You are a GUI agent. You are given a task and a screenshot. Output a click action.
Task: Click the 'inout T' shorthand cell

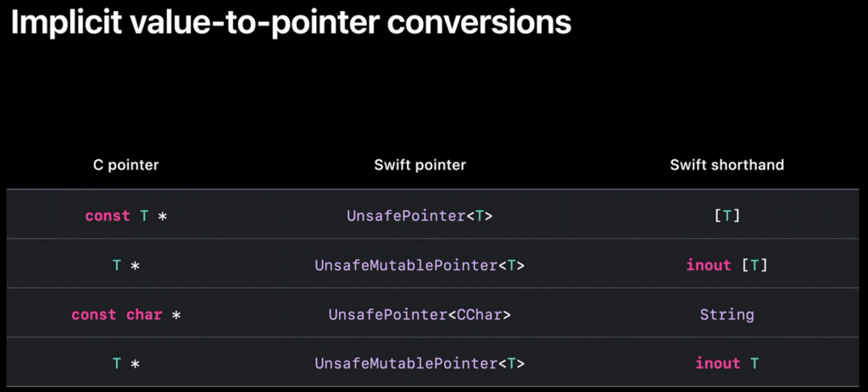coord(726,364)
